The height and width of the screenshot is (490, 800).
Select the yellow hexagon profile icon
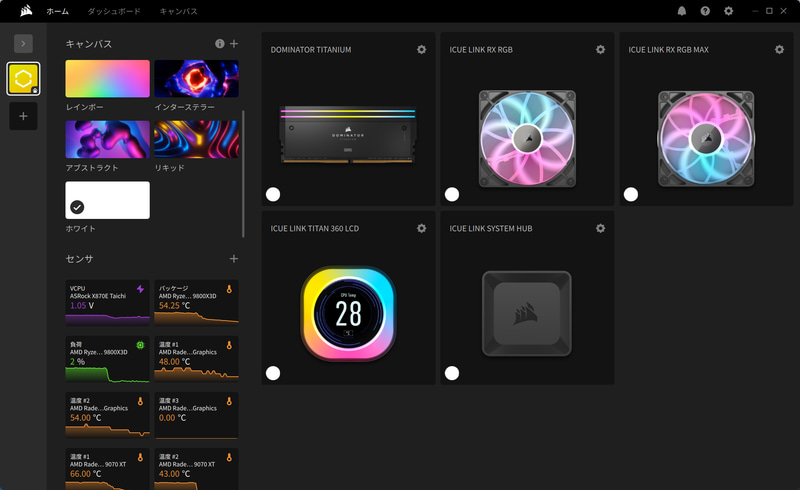coord(23,79)
